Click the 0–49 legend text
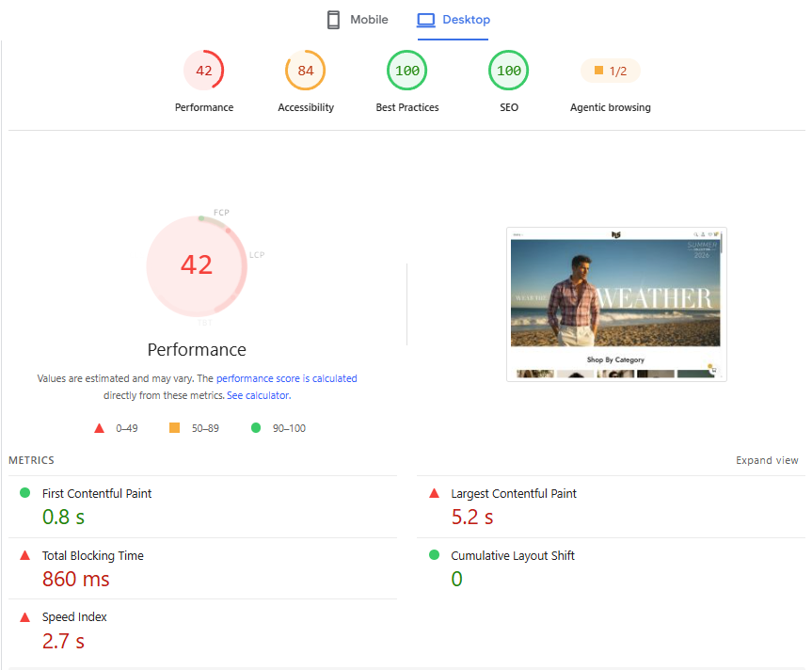The width and height of the screenshot is (812, 670). (x=127, y=429)
